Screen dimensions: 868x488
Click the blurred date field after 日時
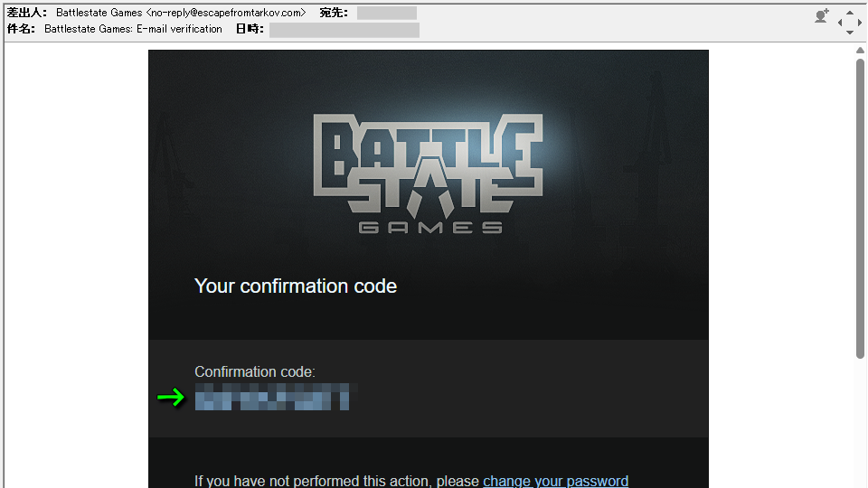[x=344, y=30]
